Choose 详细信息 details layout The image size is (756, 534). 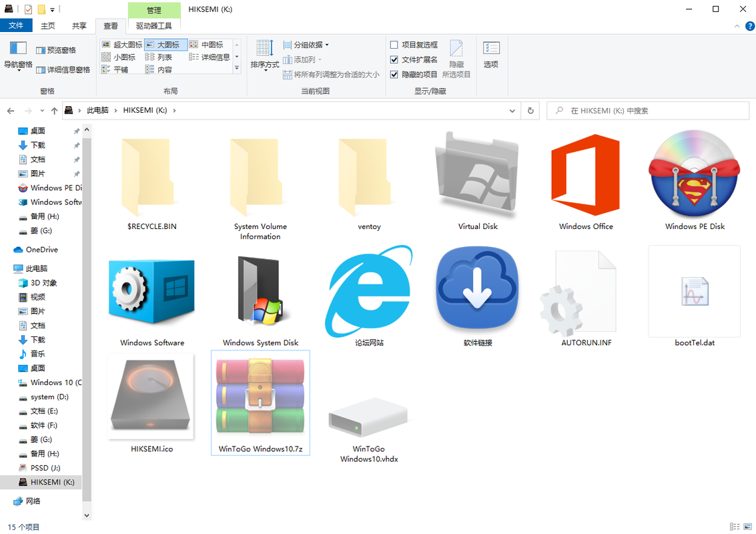210,57
